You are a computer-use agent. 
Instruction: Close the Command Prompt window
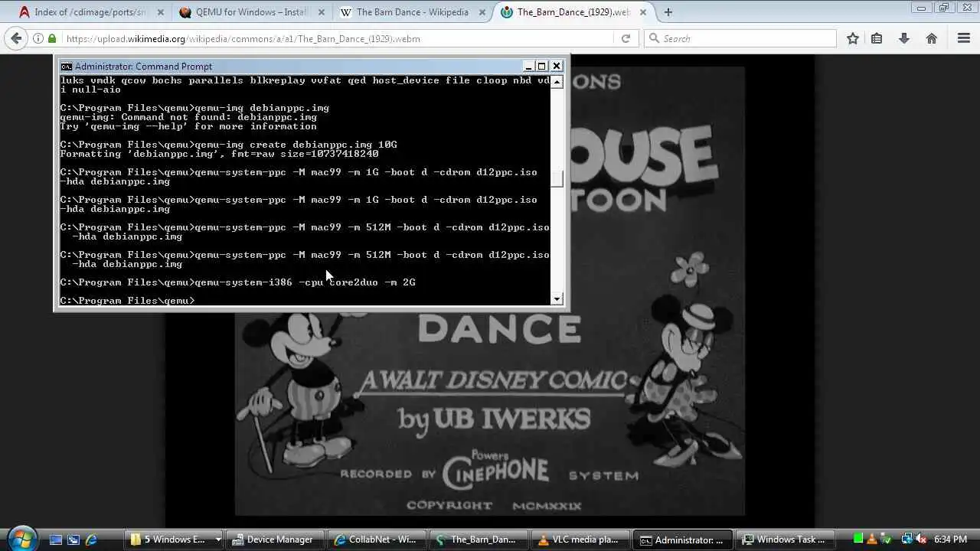(x=557, y=67)
